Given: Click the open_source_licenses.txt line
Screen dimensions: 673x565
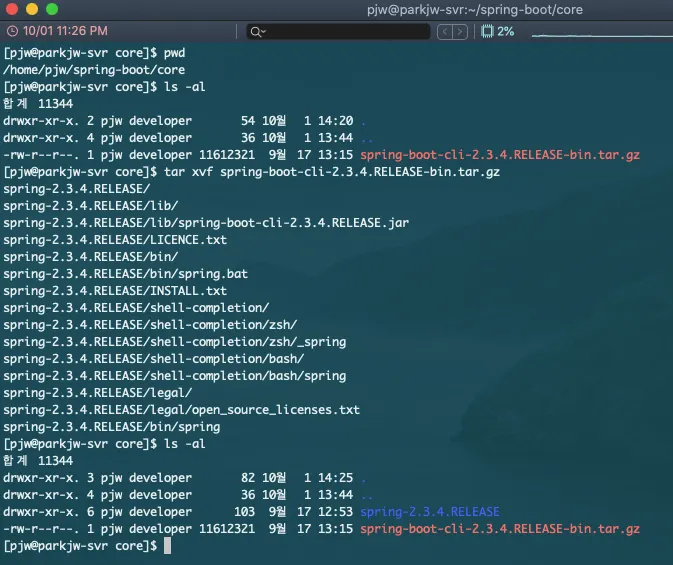Looking at the screenshot, I should (182, 410).
